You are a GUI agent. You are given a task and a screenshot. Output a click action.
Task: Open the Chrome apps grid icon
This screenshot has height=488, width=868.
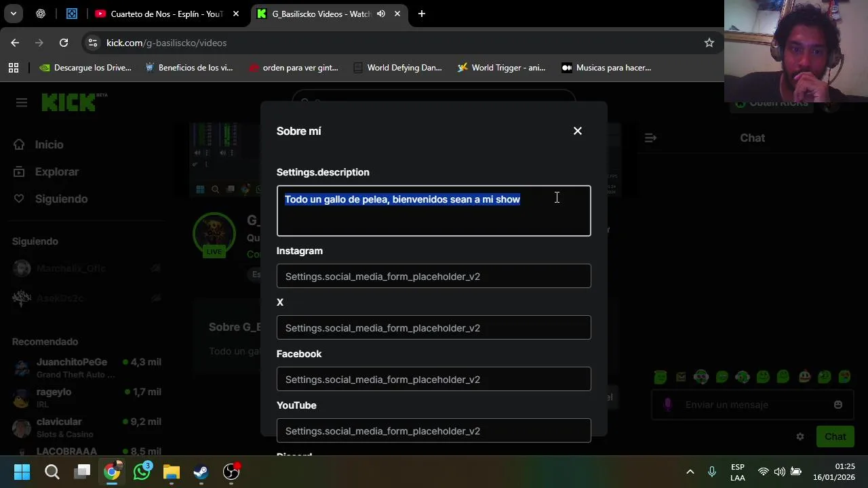pos(14,68)
